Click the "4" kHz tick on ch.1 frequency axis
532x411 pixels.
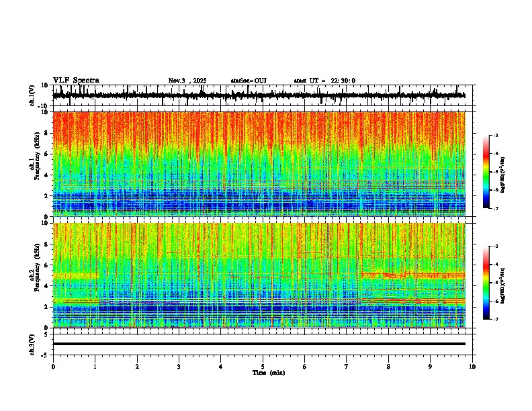tap(46, 175)
